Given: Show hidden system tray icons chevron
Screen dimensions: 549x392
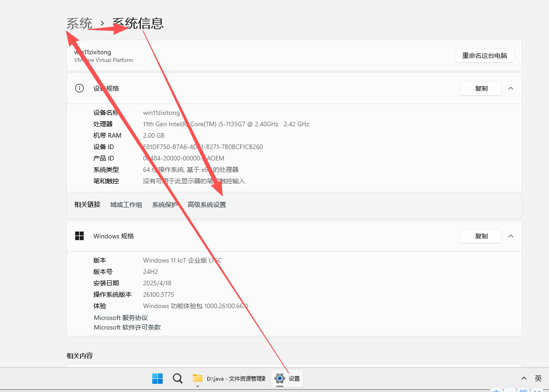Looking at the screenshot, I should pyautogui.click(x=524, y=378).
